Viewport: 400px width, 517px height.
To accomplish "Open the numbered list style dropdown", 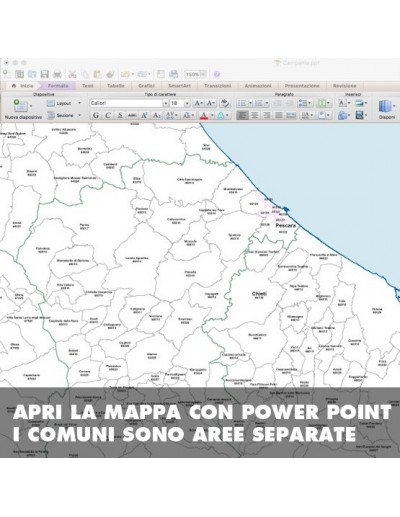I will click(x=267, y=103).
